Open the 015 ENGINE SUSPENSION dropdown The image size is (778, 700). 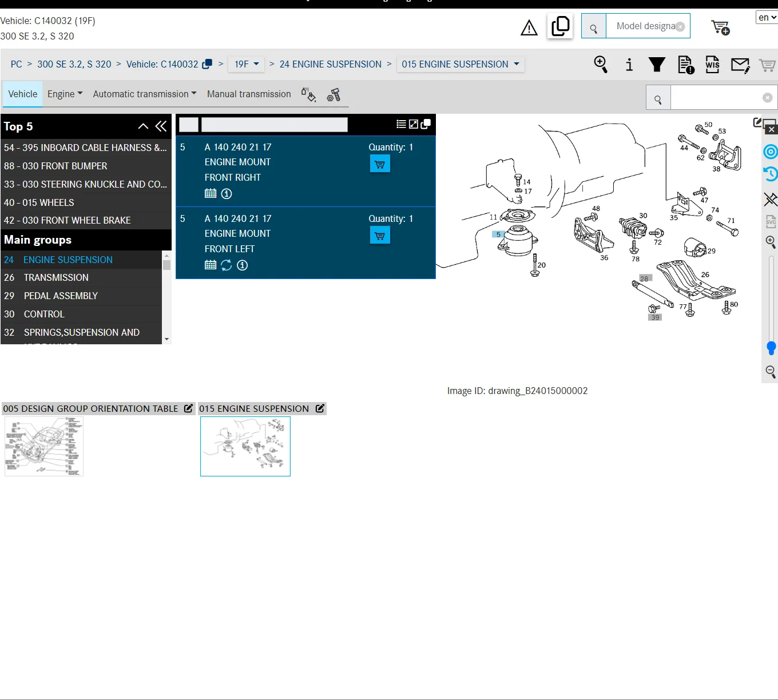click(x=461, y=64)
